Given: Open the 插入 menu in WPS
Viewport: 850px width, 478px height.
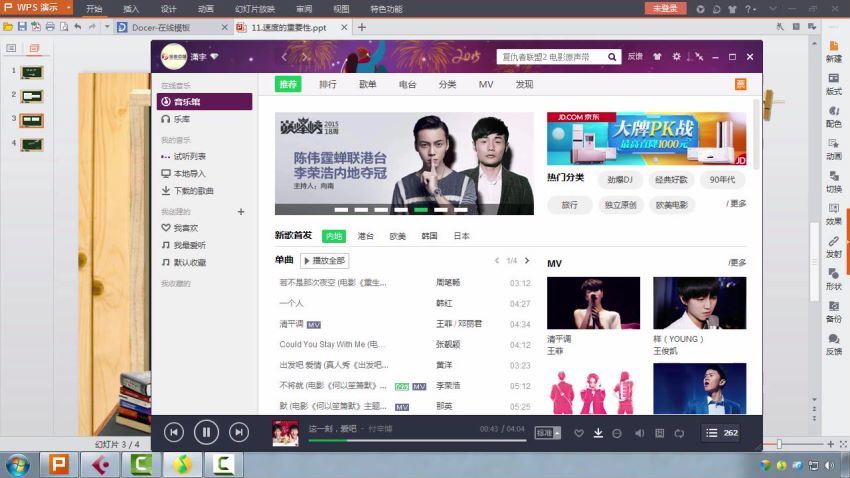Looking at the screenshot, I should click(131, 9).
